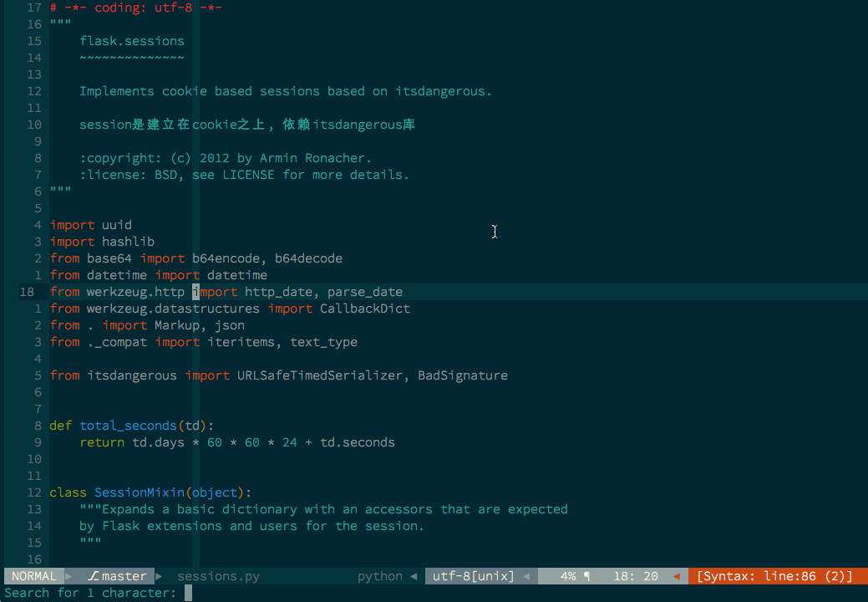
Task: Click 'td.days' expression
Action: click(159, 442)
